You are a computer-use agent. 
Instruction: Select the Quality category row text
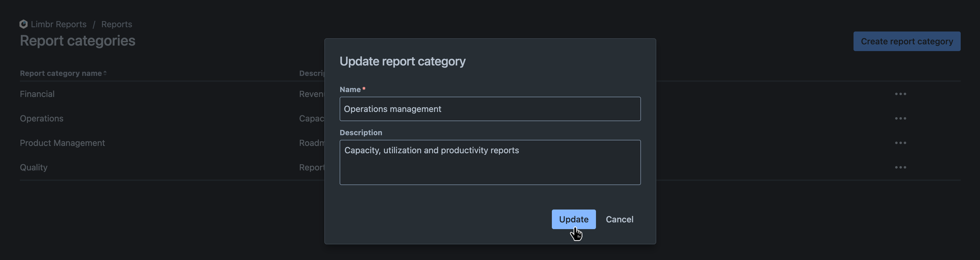33,167
